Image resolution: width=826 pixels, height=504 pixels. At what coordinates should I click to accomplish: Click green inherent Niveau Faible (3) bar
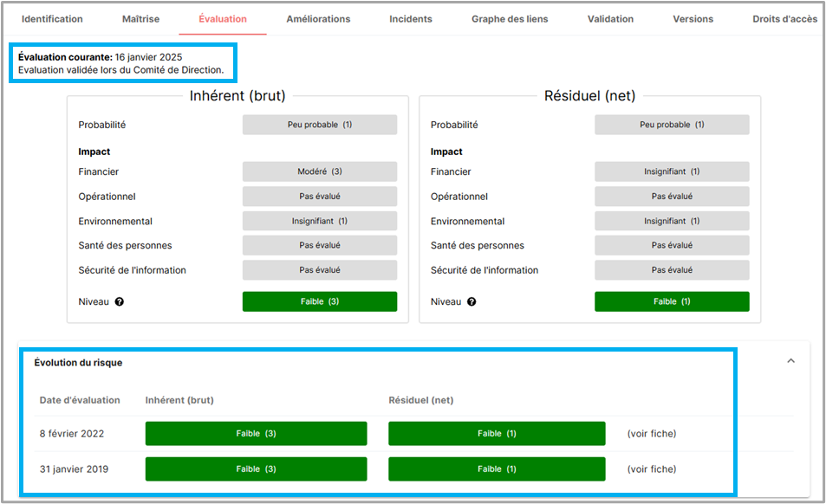tap(319, 301)
